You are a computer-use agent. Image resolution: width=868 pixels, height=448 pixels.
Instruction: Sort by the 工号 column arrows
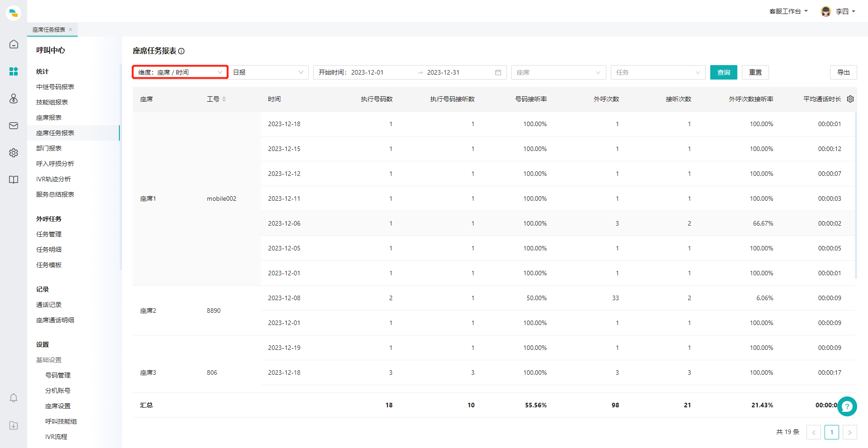224,99
